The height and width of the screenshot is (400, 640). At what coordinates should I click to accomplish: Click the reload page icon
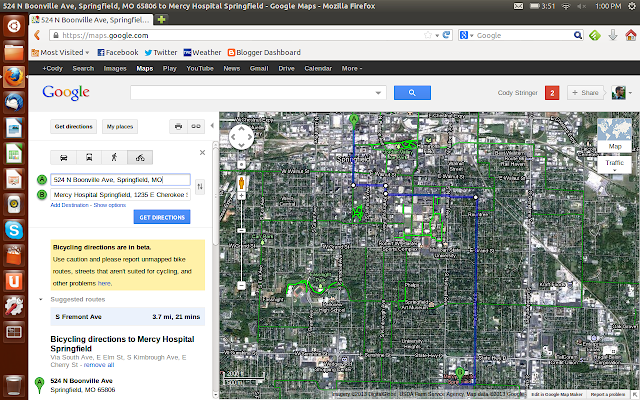click(x=447, y=35)
